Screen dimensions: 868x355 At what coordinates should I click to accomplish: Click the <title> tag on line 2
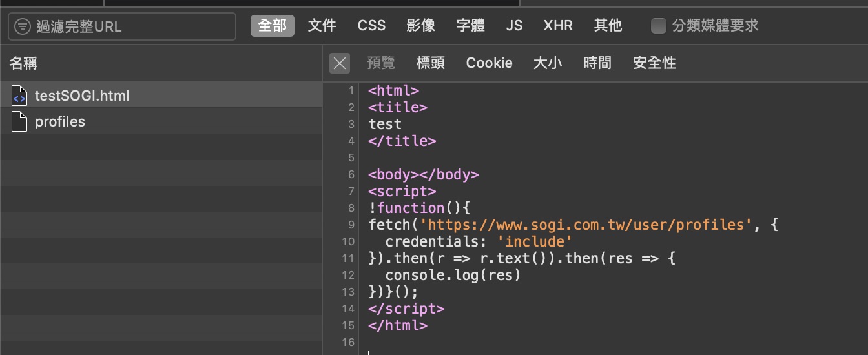point(398,107)
